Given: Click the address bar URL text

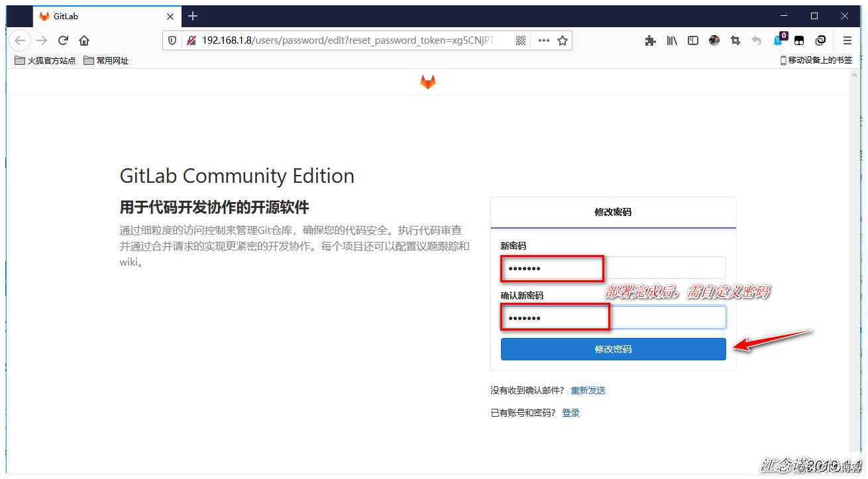Looking at the screenshot, I should 348,40.
